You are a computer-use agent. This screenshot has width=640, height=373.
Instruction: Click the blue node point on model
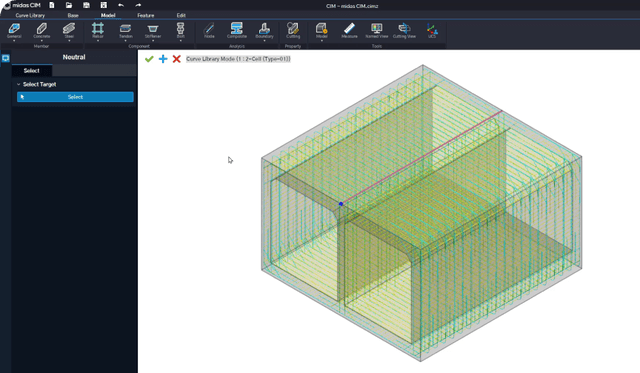[341, 204]
